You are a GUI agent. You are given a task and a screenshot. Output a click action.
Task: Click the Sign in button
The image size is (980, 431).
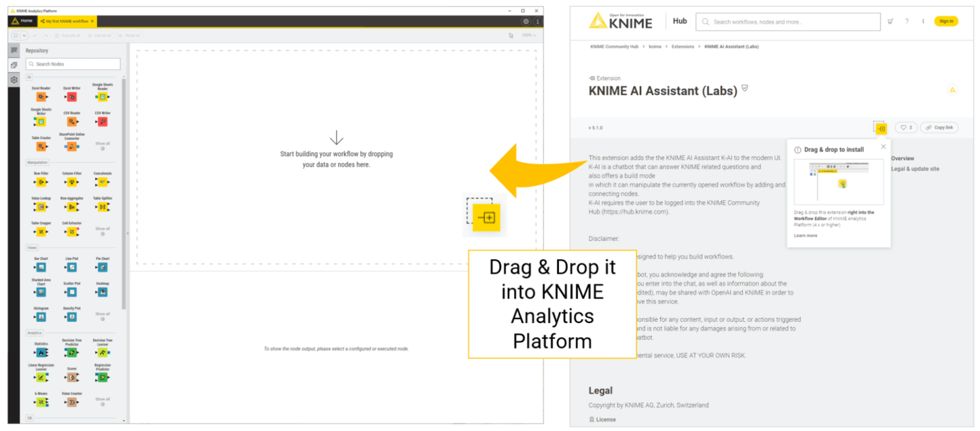[x=946, y=21]
